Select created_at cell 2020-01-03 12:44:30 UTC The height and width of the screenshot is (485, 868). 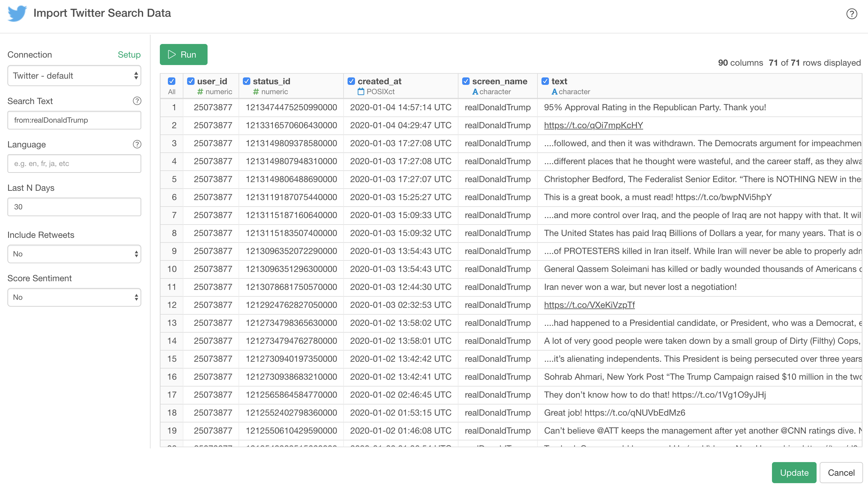(x=401, y=287)
